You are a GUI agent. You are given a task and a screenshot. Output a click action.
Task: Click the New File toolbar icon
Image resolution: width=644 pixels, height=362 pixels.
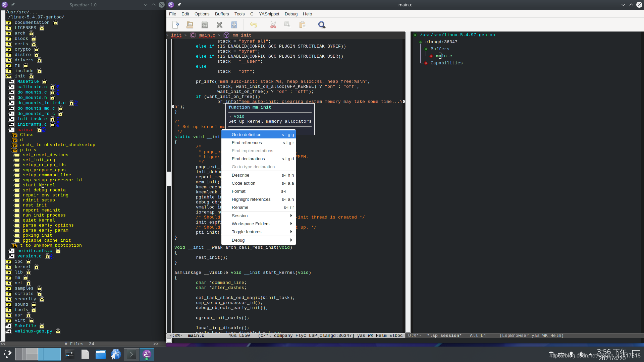175,25
